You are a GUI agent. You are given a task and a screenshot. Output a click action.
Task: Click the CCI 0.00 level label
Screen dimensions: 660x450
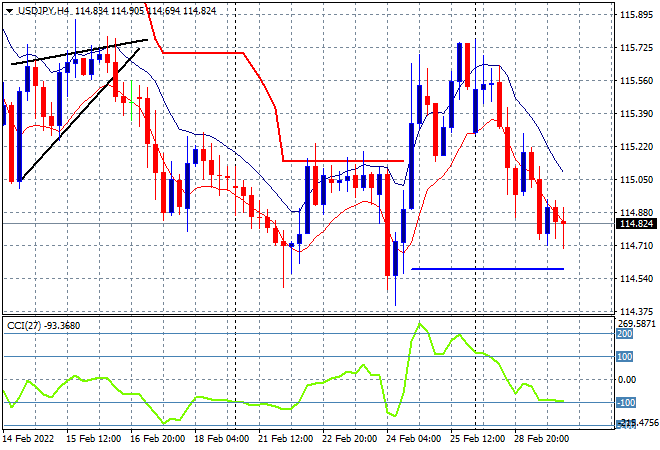point(626,380)
